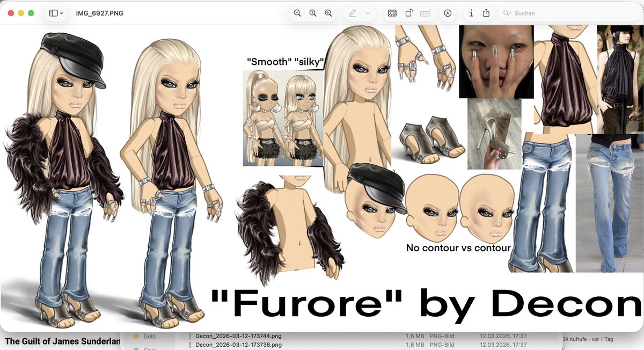Click the "Furore" by Decon heading
The height and width of the screenshot is (350, 644).
(426, 304)
